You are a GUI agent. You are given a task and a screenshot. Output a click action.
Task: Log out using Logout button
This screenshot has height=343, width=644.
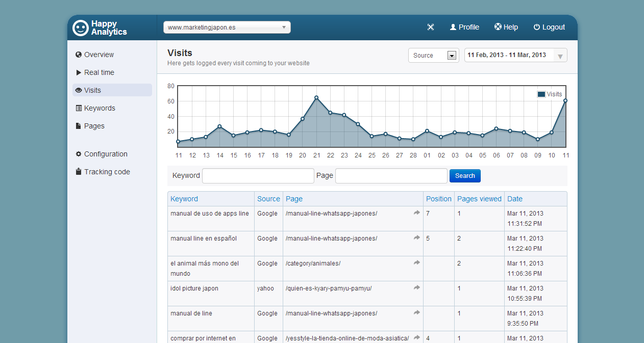click(x=549, y=28)
